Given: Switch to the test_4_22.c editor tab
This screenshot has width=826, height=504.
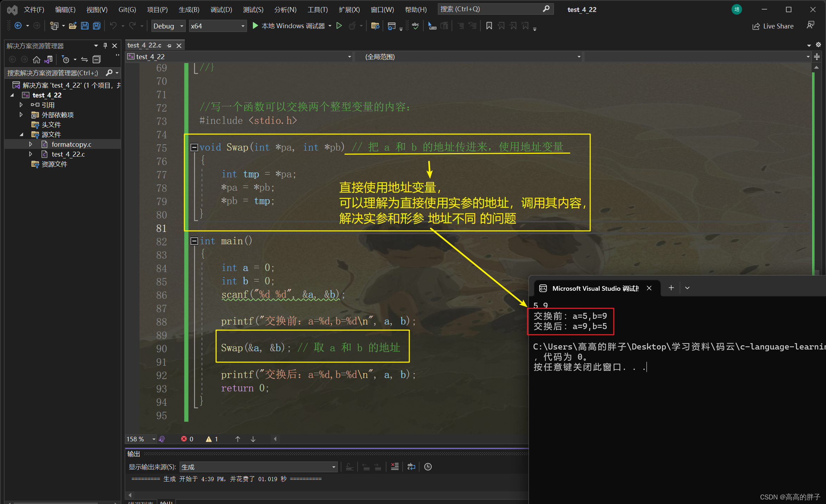Looking at the screenshot, I should 144,45.
